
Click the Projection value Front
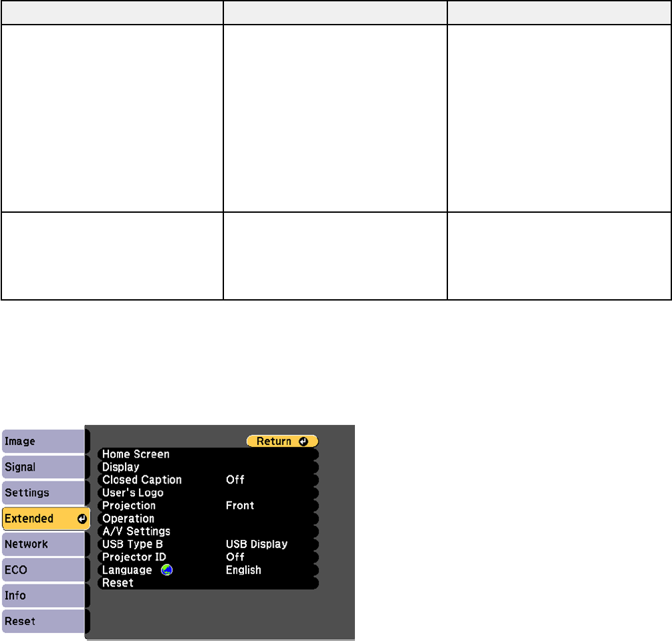pos(240,505)
